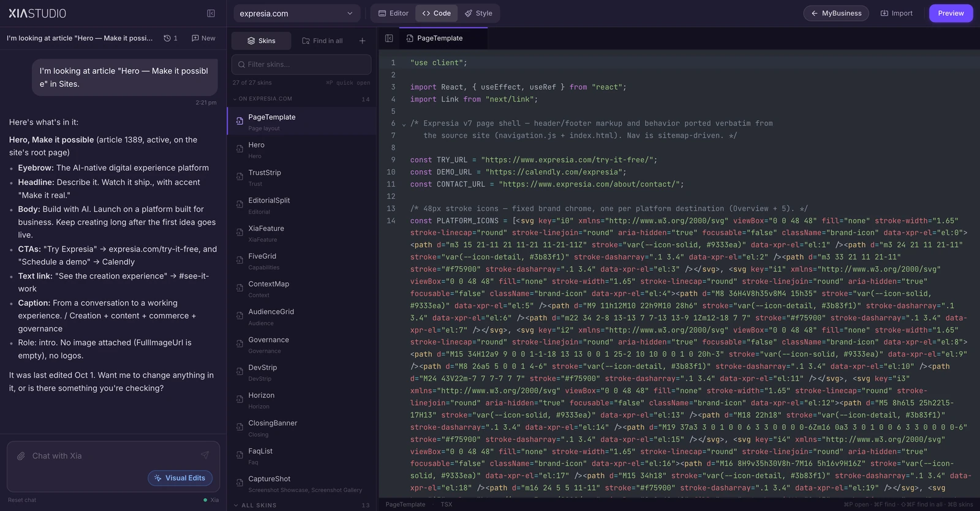
Task: Switch to Code mode
Action: pos(436,13)
